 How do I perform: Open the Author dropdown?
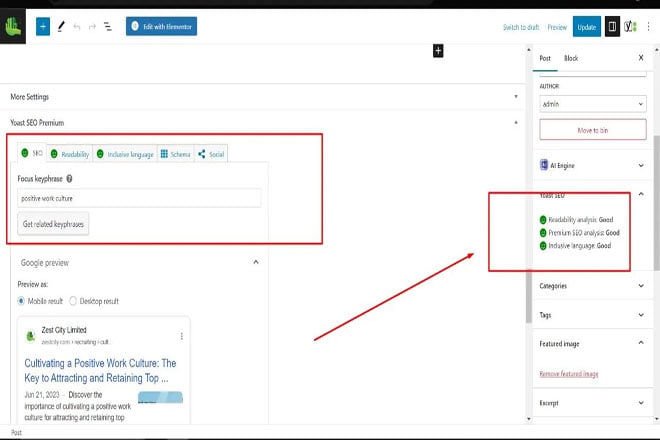pos(593,104)
